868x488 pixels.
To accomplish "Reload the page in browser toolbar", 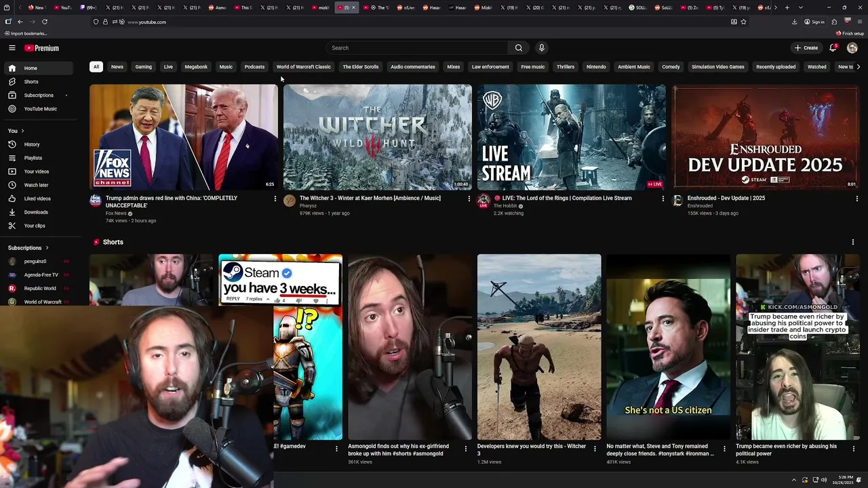I will [x=45, y=22].
